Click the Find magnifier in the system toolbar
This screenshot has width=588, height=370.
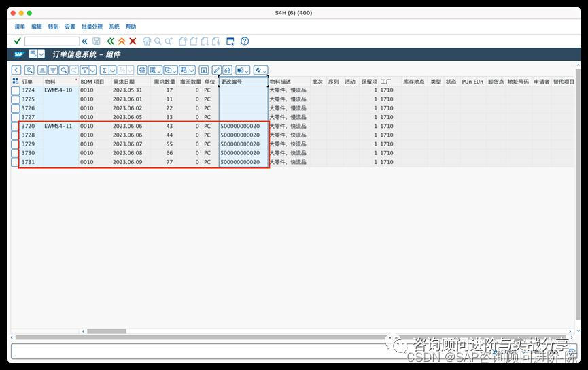[x=158, y=41]
